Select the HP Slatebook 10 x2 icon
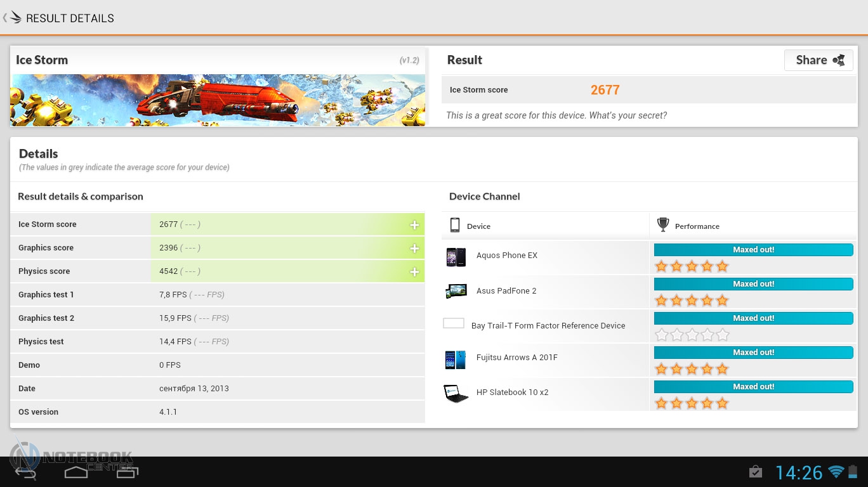This screenshot has width=868, height=487. [x=456, y=393]
